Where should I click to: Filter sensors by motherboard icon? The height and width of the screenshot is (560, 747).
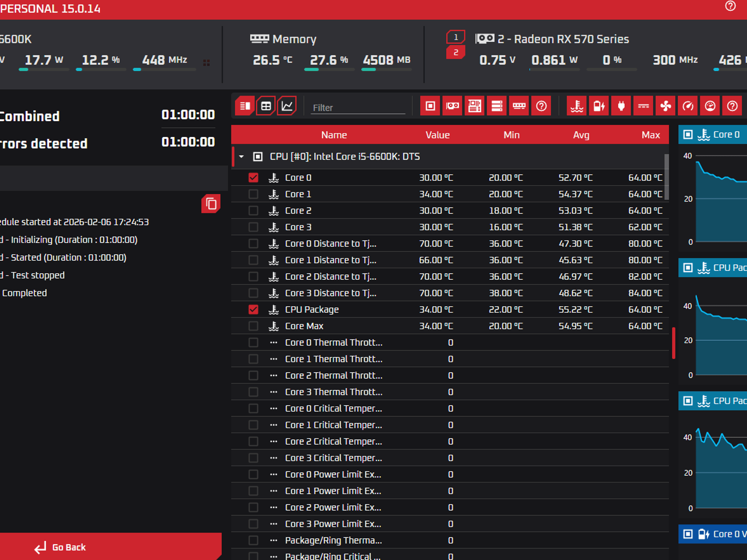click(x=475, y=106)
